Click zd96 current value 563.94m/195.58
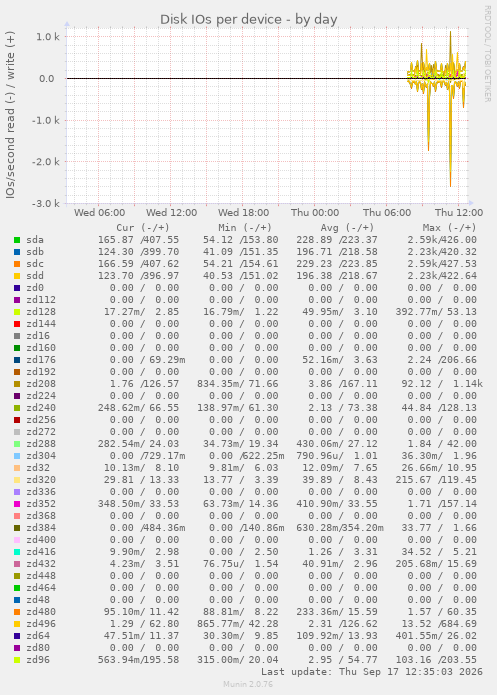The width and height of the screenshot is (497, 695). pos(138,660)
